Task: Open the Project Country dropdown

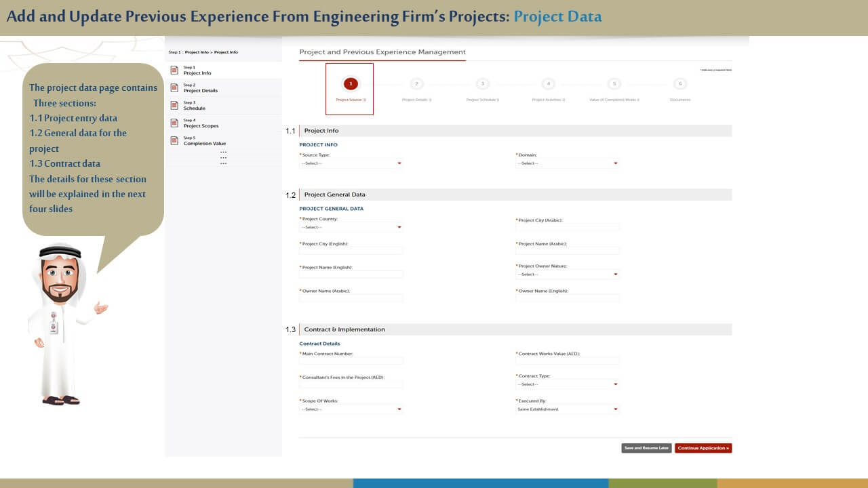Action: pos(351,227)
